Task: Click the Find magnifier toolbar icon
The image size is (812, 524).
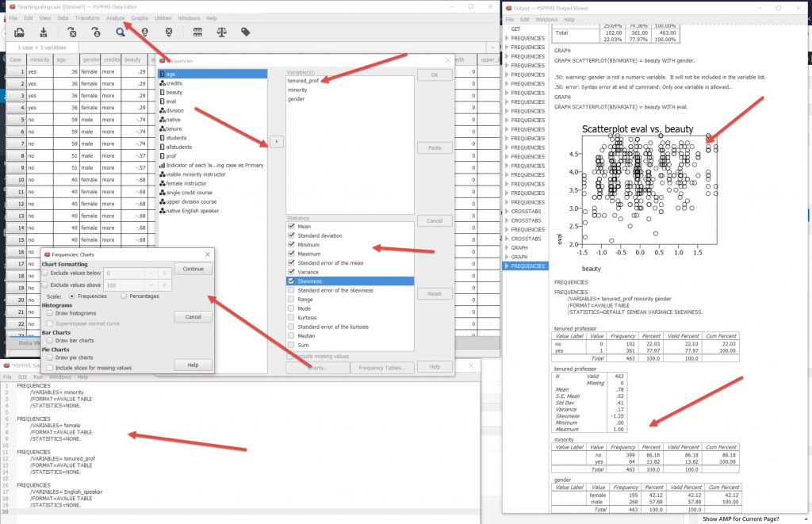Action: 121,33
